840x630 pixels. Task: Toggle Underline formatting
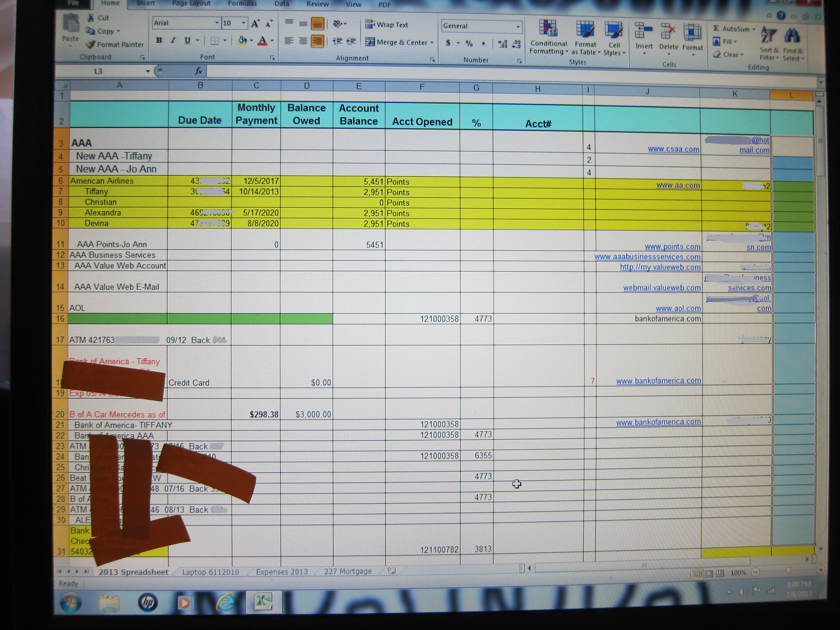[x=187, y=41]
